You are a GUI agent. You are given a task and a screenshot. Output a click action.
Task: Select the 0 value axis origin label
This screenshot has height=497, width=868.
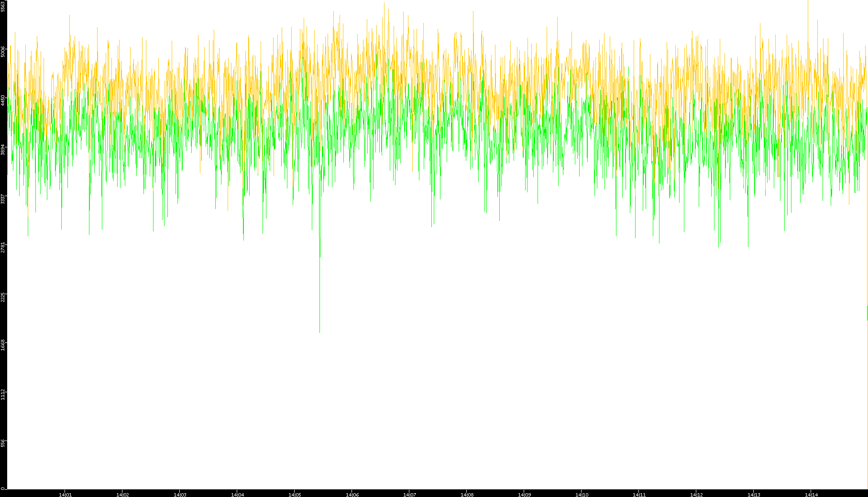coord(3,488)
